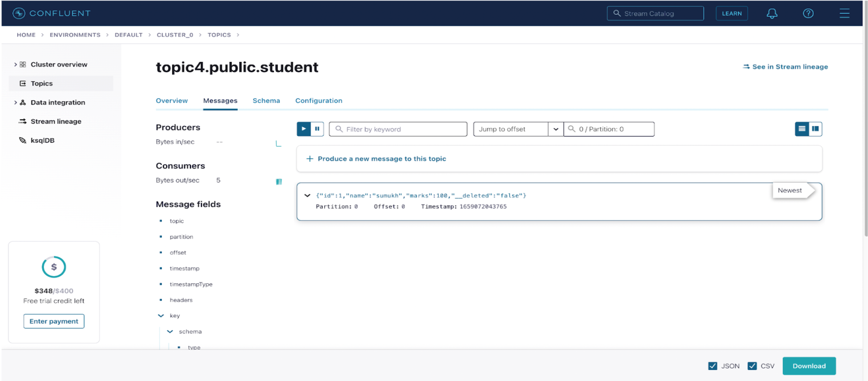Click See in Stream lineage link
Viewport: 868px width, 381px height.
(x=785, y=67)
